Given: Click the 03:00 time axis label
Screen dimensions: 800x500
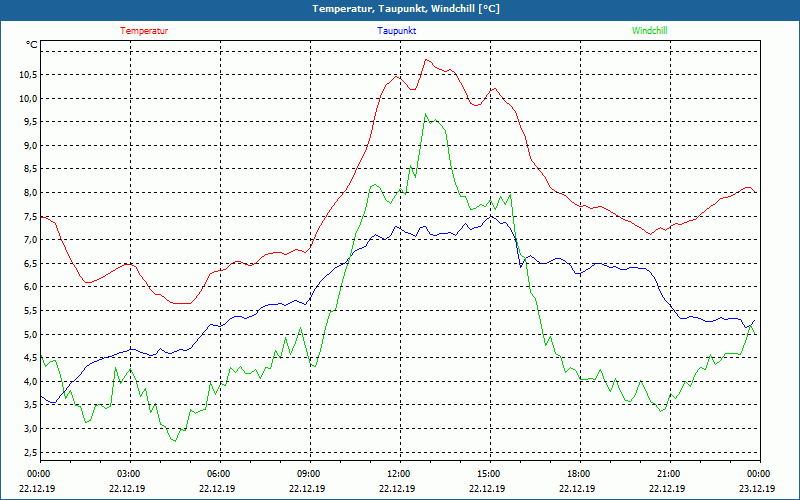Looking at the screenshot, I should click(x=128, y=474).
